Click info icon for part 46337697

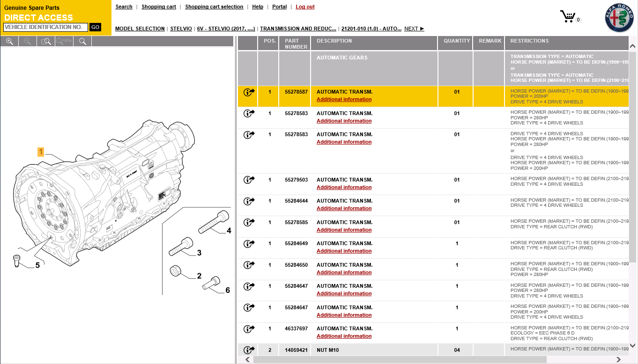pos(249,329)
